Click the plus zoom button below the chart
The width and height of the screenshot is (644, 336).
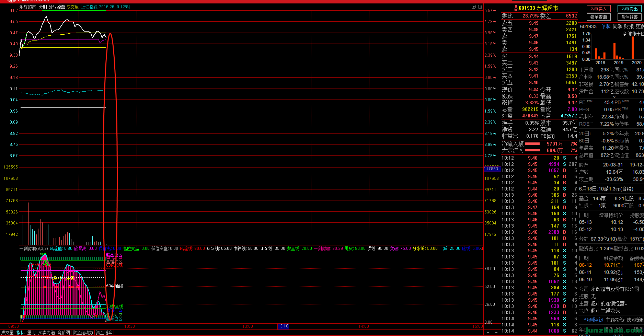488,333
